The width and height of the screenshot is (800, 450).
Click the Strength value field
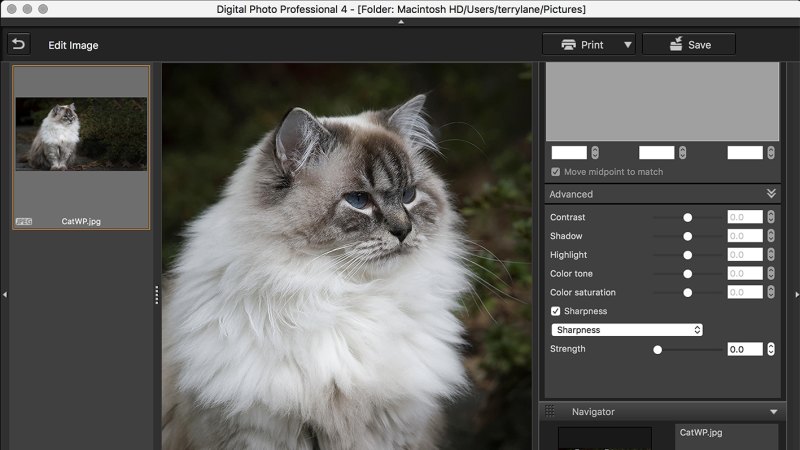click(745, 349)
